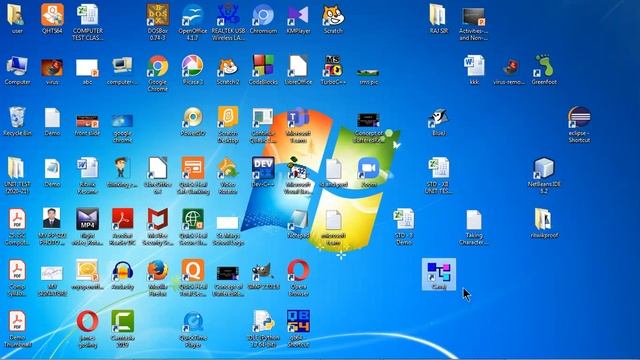Image resolution: width=640 pixels, height=360 pixels.
Task: Select the IDLE Python 3.7 shortcut
Action: click(263, 322)
